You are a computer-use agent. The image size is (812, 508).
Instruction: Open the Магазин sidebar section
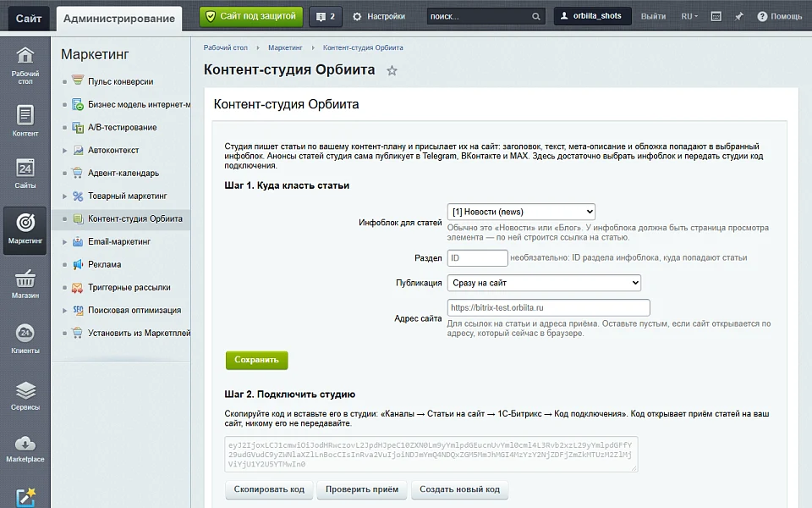coord(25,283)
